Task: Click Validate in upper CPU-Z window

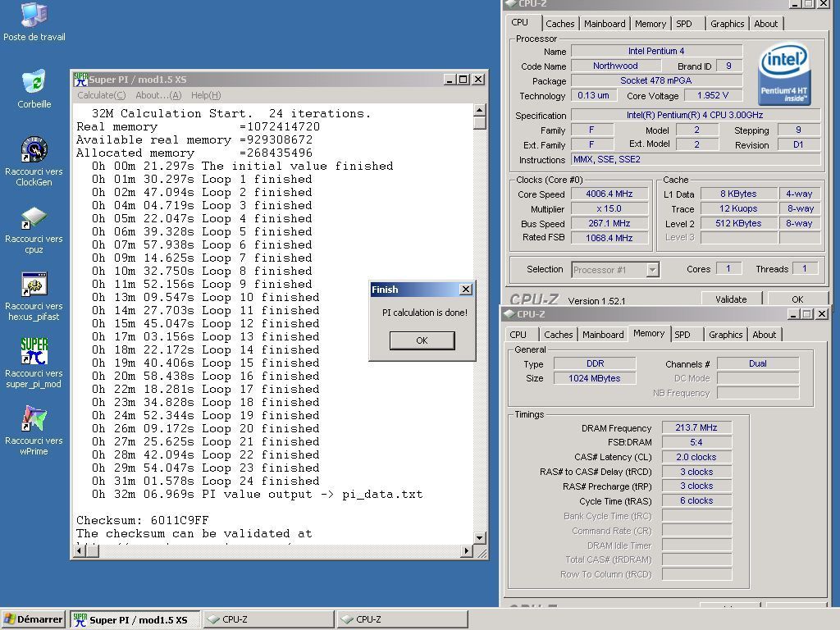Action: tap(731, 299)
